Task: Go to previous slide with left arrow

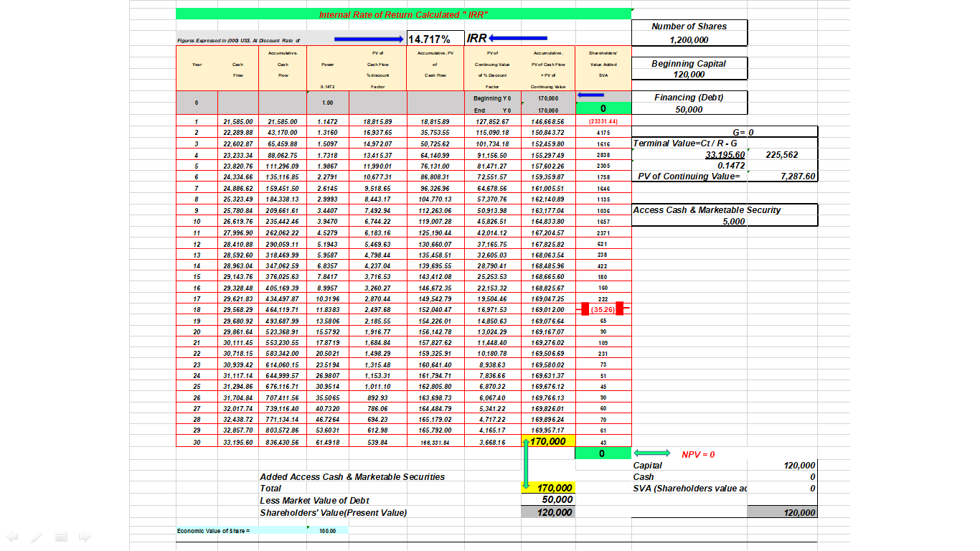Action: pyautogui.click(x=11, y=536)
